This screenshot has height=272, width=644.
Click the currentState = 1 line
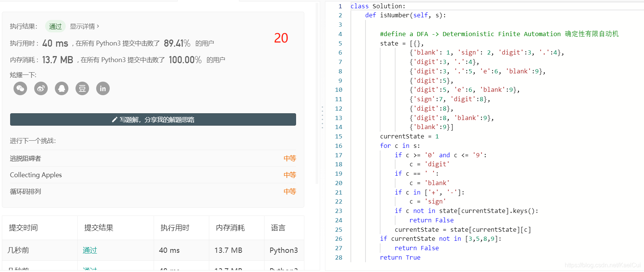pyautogui.click(x=409, y=136)
